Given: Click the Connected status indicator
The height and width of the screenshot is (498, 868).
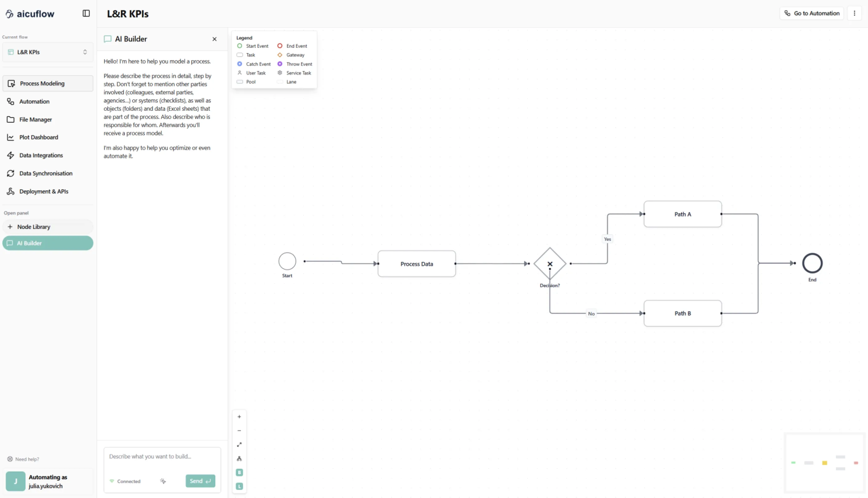Looking at the screenshot, I should tap(125, 481).
